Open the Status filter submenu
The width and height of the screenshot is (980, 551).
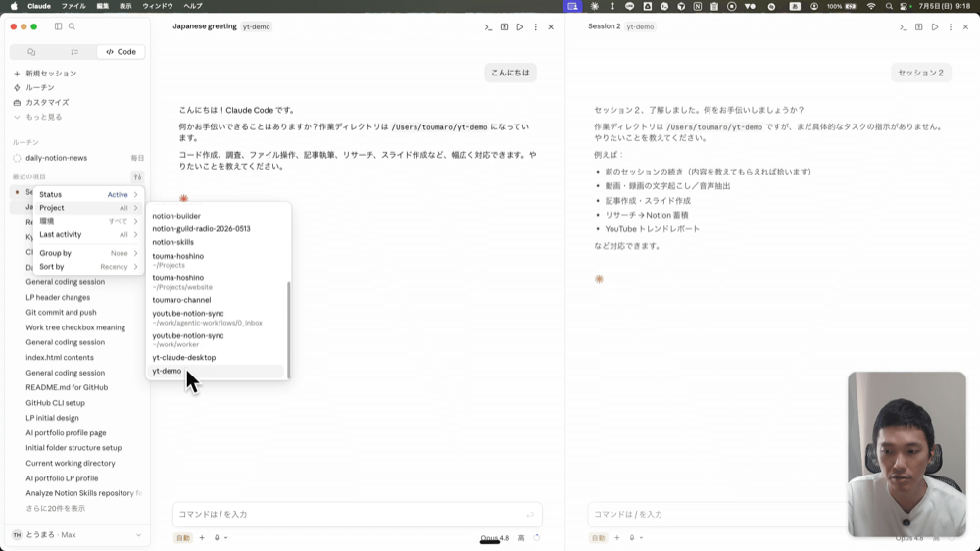(x=88, y=194)
